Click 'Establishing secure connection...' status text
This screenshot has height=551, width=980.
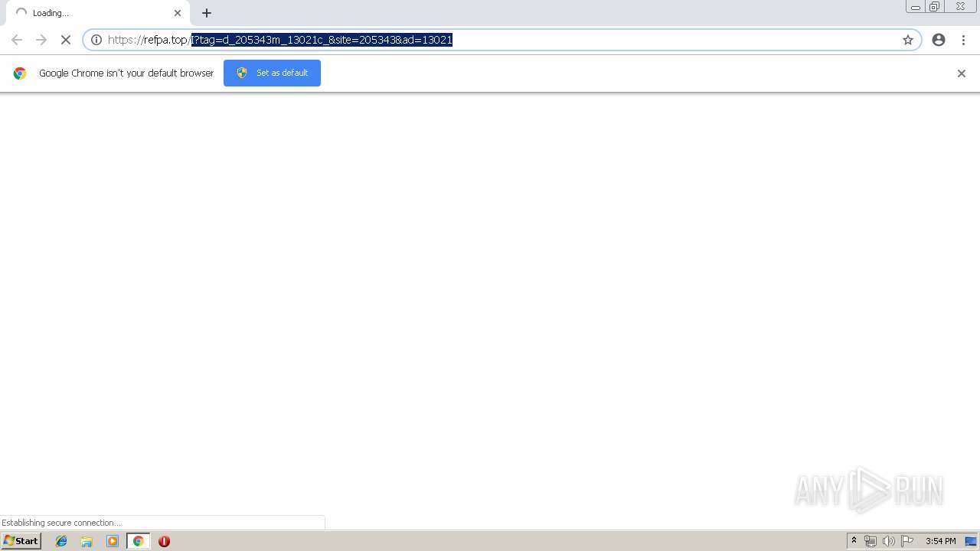click(61, 523)
